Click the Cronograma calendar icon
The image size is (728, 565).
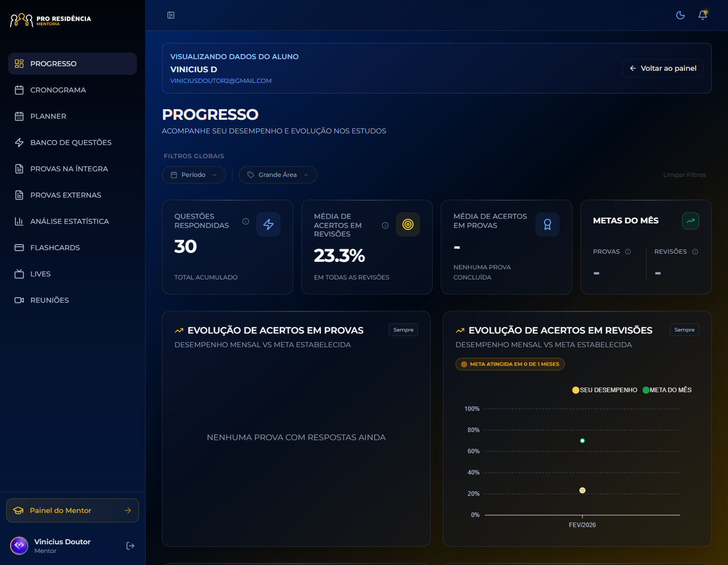[x=19, y=90]
